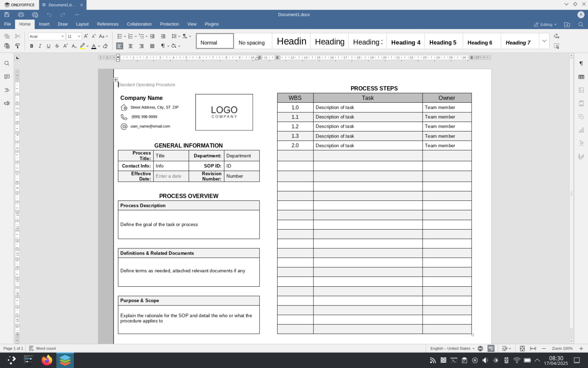The image size is (588, 368).
Task: Apply the Heading 4 style
Action: point(405,41)
